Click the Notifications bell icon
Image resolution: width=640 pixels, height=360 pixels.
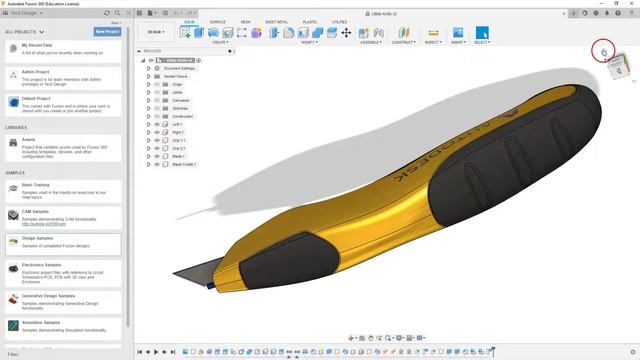pos(607,13)
